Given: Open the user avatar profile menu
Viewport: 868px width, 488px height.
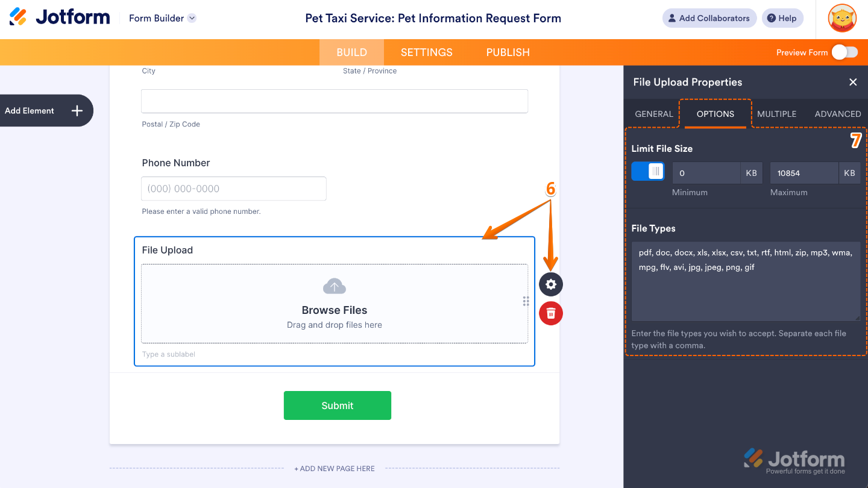Looking at the screenshot, I should point(842,18).
